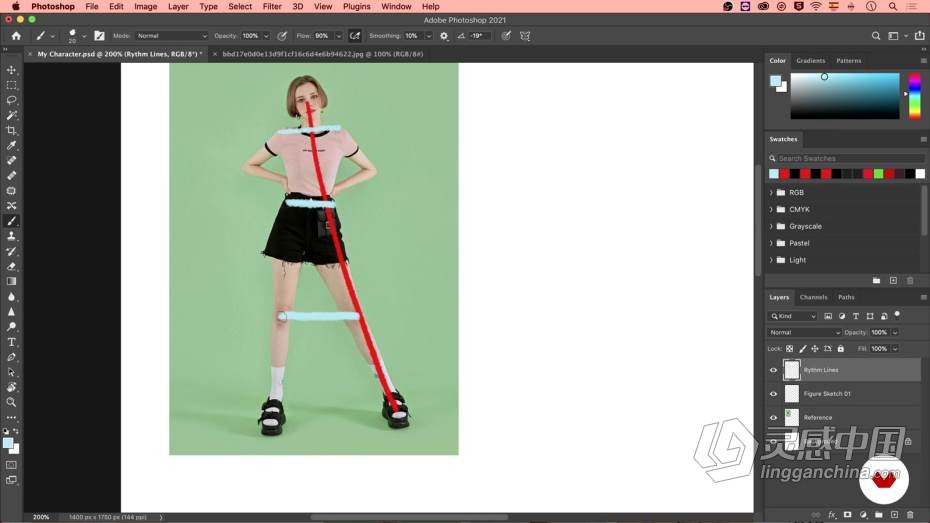Select the Eyedropper tool
This screenshot has width=930, height=523.
pos(11,145)
